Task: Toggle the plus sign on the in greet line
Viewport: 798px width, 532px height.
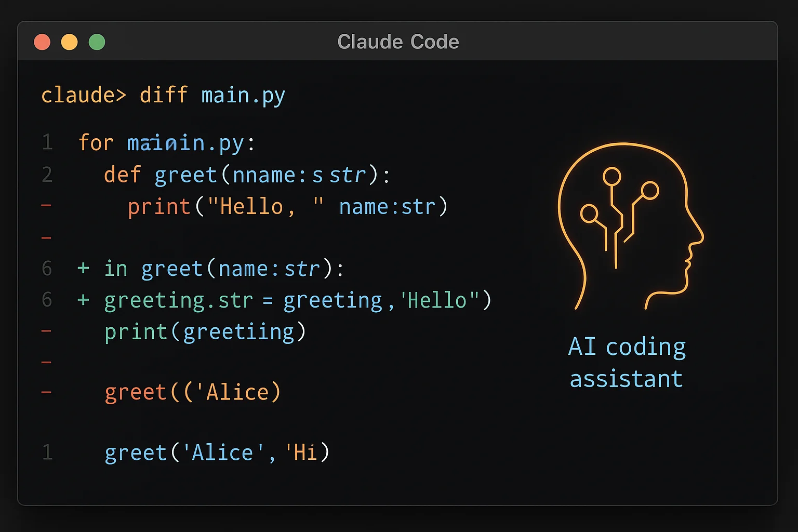Action: pyautogui.click(x=82, y=269)
